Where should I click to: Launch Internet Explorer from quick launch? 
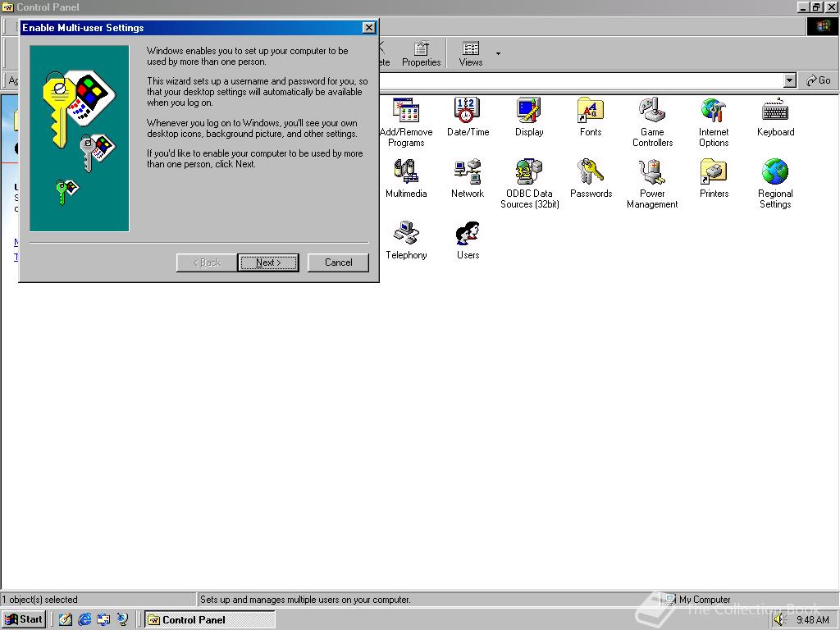84,619
